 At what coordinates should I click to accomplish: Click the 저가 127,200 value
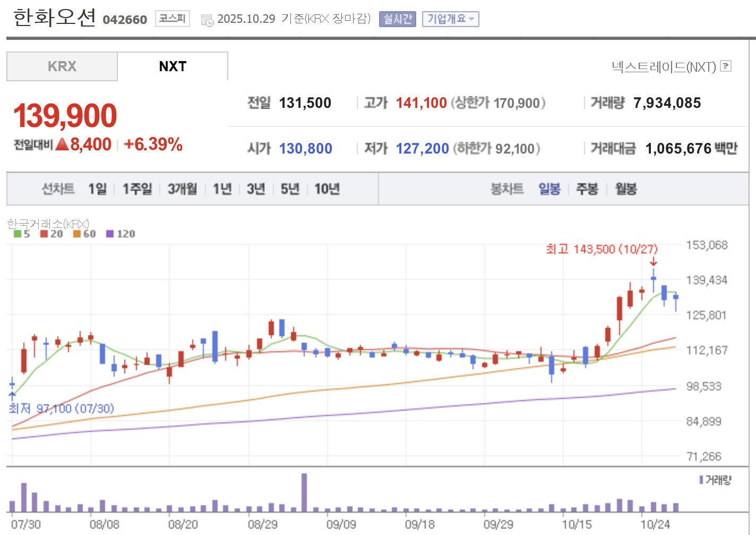point(423,148)
